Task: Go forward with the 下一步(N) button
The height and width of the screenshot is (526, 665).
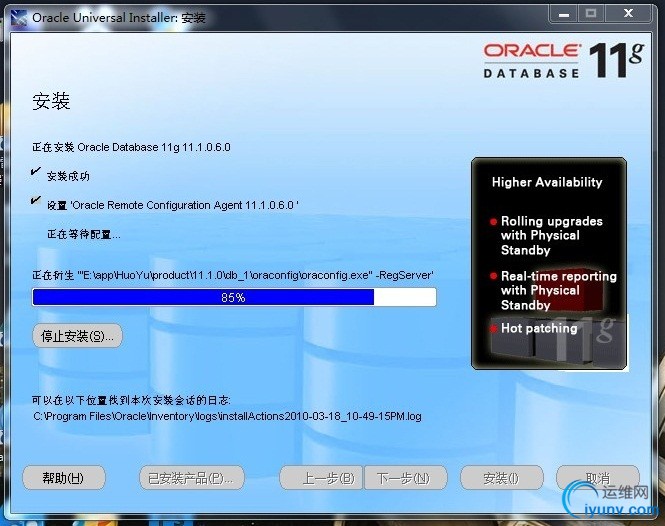Action: (406, 478)
